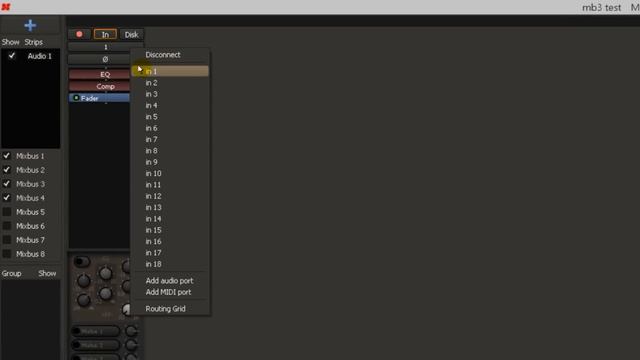Toggle the phase invert Ø button
640x360 pixels.
pyautogui.click(x=105, y=59)
